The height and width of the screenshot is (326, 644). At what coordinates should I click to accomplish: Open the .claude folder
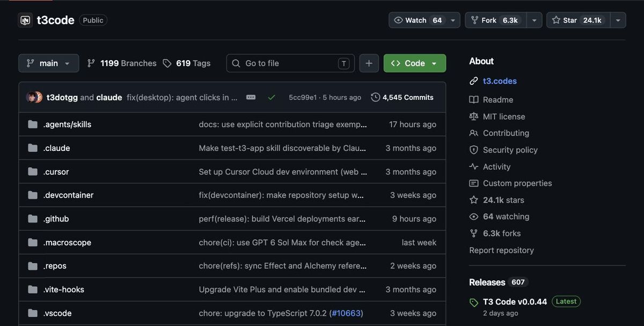tap(56, 148)
